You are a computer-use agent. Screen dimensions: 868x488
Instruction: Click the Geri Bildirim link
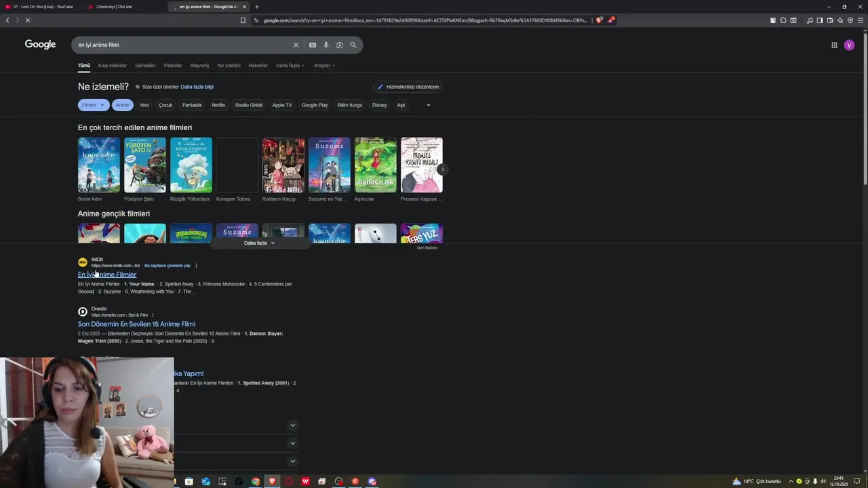tap(427, 248)
